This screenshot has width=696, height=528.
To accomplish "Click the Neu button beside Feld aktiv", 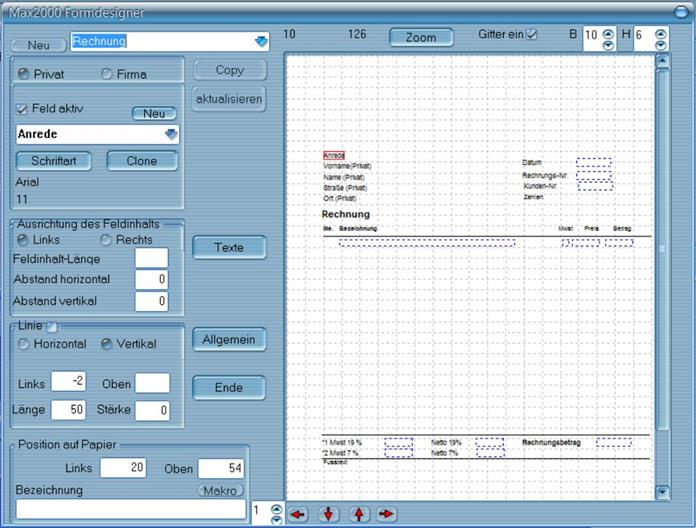I will point(154,114).
